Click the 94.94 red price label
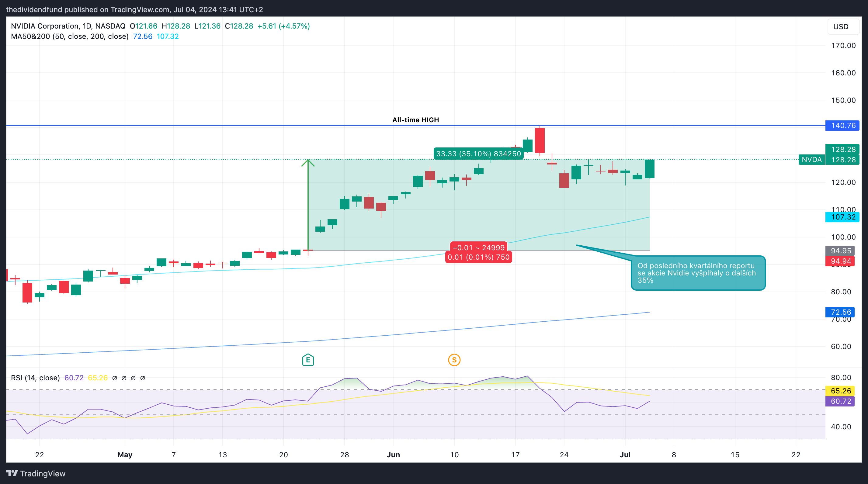Image resolution: width=868 pixels, height=484 pixels. [840, 261]
